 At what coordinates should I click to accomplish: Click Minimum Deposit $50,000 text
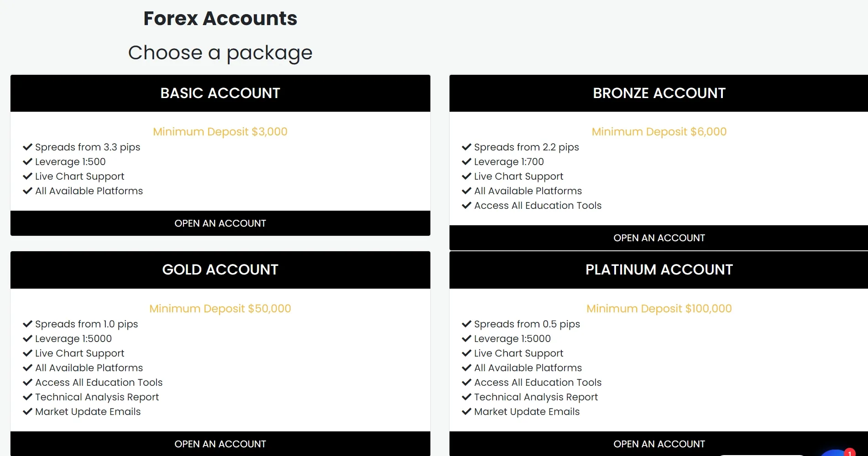click(220, 309)
